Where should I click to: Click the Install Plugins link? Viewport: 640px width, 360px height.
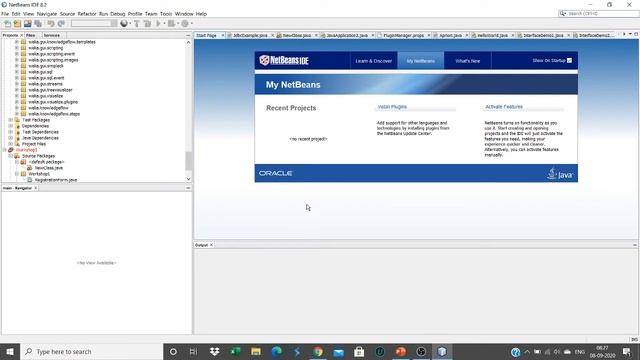[x=392, y=107]
